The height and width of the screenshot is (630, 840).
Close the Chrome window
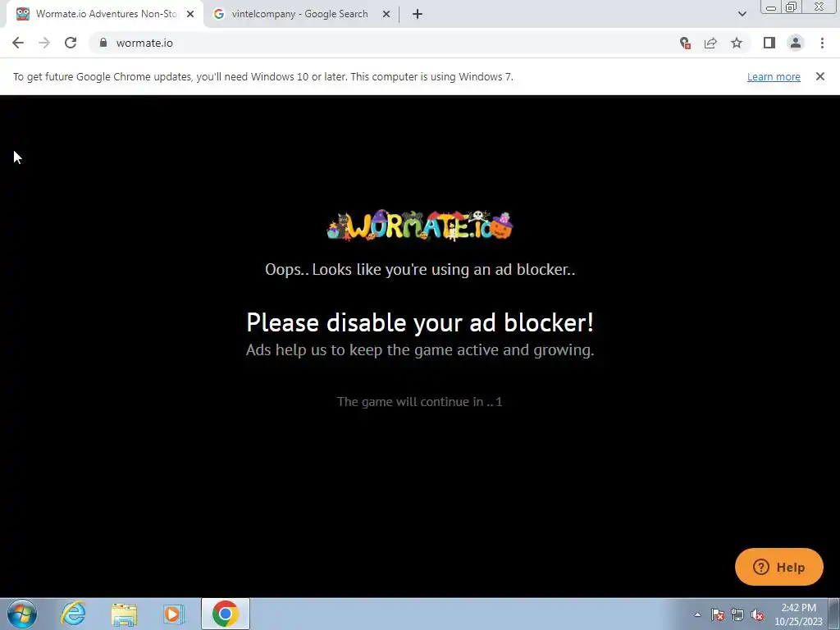point(819,7)
